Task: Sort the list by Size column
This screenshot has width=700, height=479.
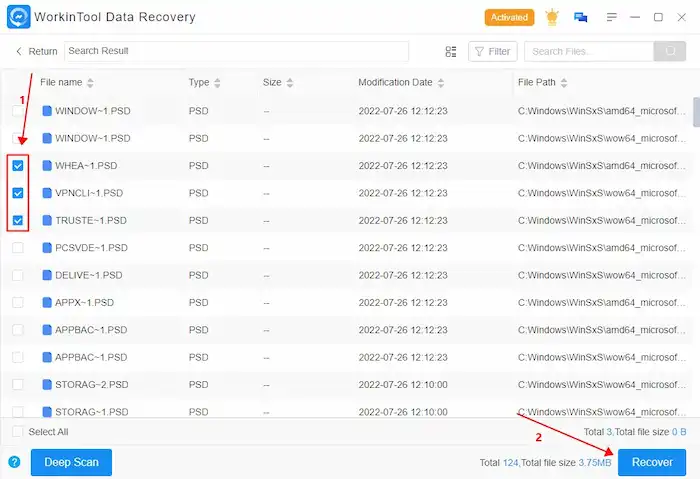Action: (289, 83)
